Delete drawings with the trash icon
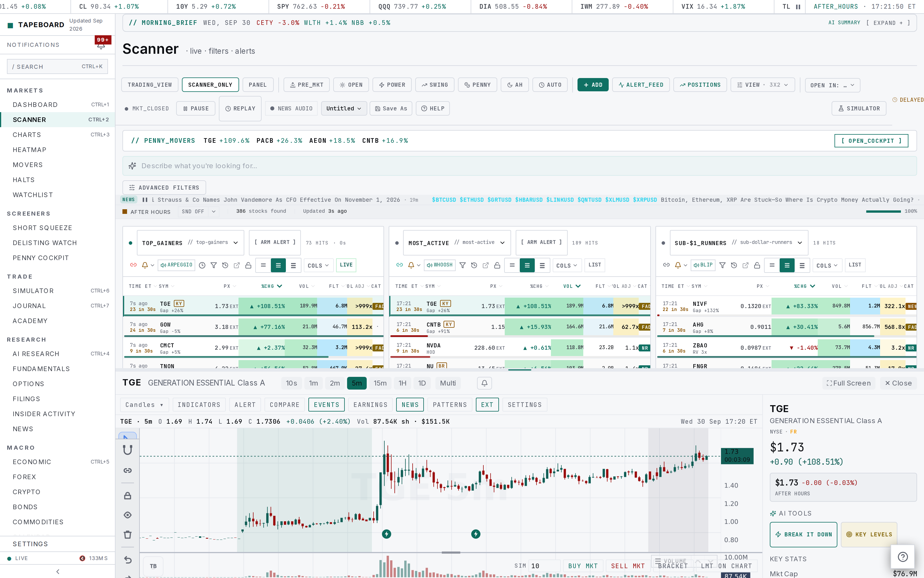This screenshot has width=924, height=578. tap(128, 534)
